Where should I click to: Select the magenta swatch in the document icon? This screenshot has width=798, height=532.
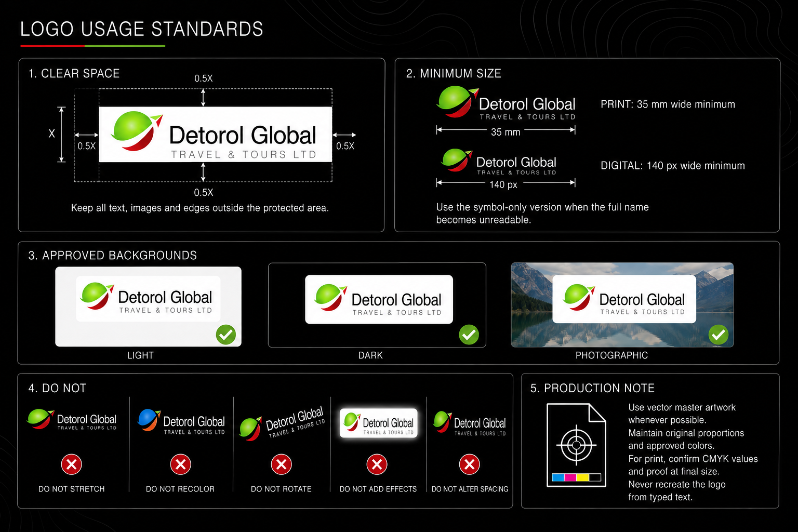pos(570,477)
